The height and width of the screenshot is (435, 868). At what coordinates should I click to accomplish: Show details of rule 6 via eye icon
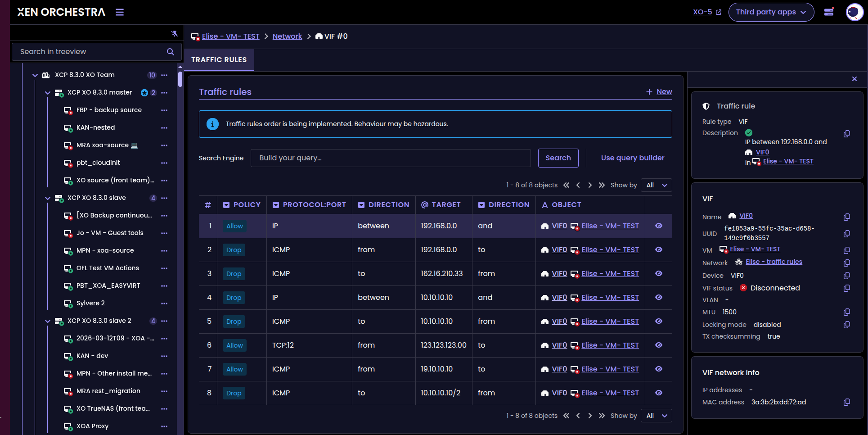coord(659,345)
